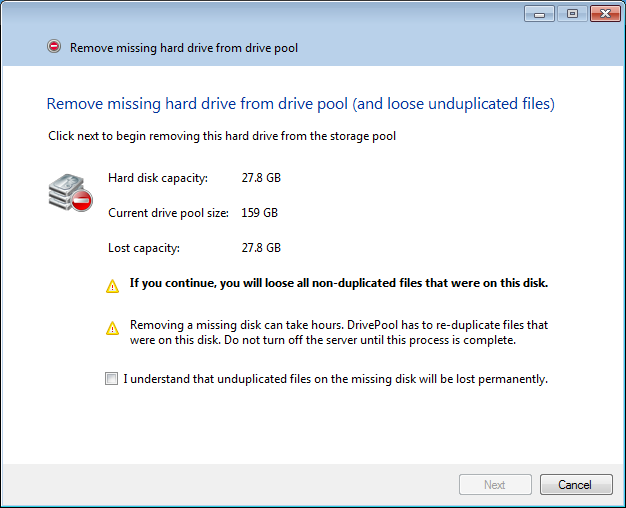Select the 159 GB drive pool size value
626x508 pixels.
(x=260, y=213)
